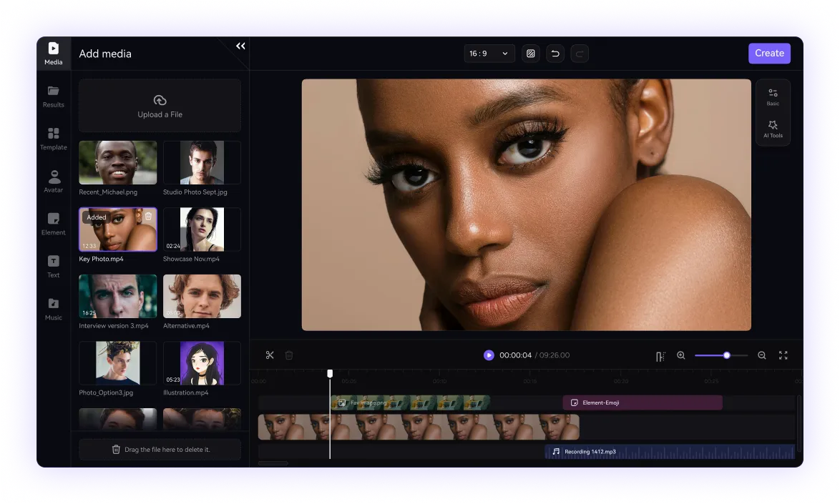Toggle fullscreen preview mode
The image size is (840, 504).
coord(783,355)
